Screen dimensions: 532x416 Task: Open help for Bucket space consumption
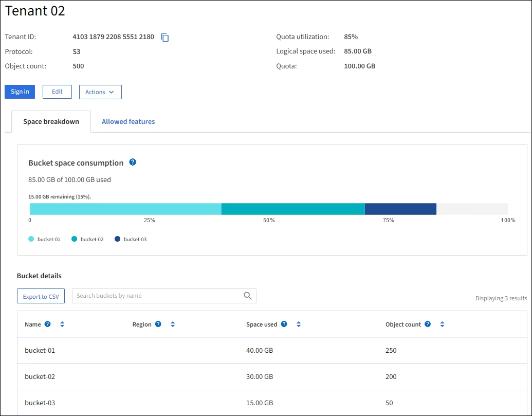pos(133,162)
